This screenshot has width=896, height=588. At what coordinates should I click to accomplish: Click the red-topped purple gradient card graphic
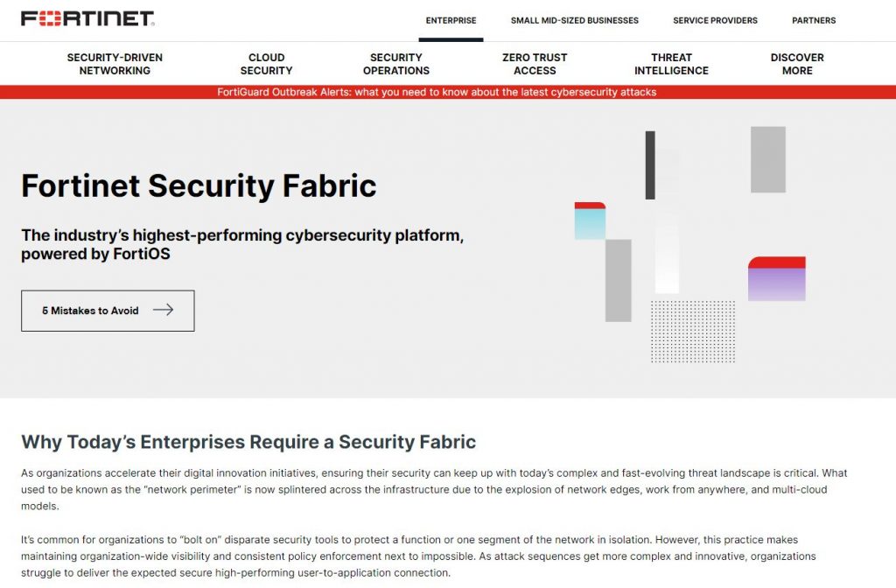point(776,279)
